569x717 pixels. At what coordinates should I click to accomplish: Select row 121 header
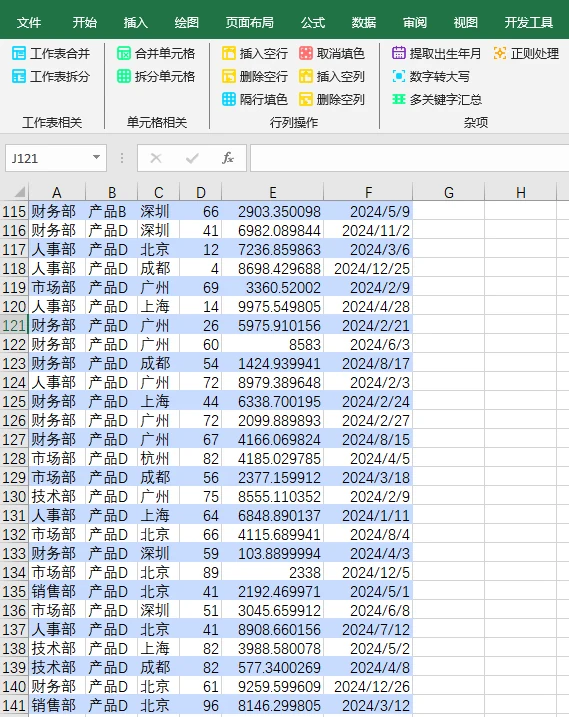[14, 325]
